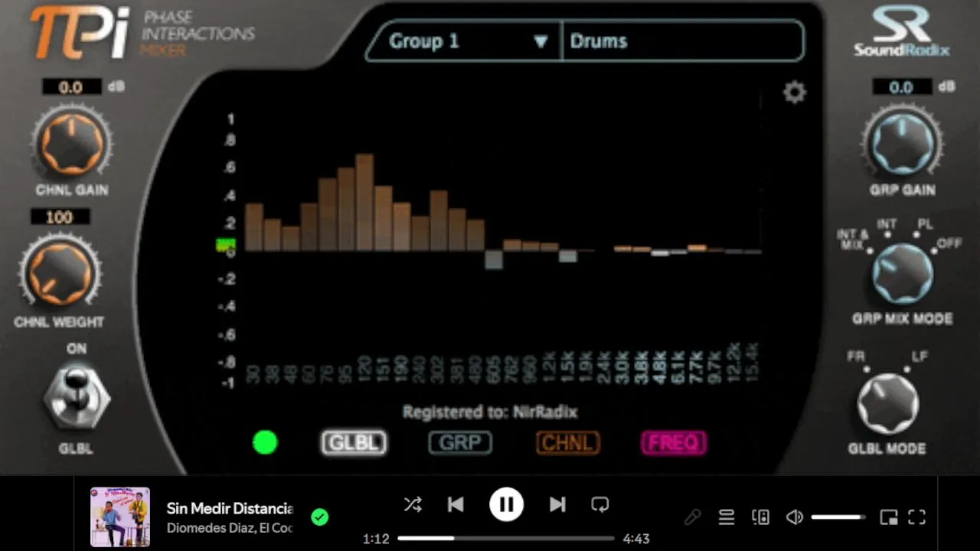This screenshot has width=980, height=551.
Task: Open song title Sin Medir Distancias
Action: click(230, 508)
